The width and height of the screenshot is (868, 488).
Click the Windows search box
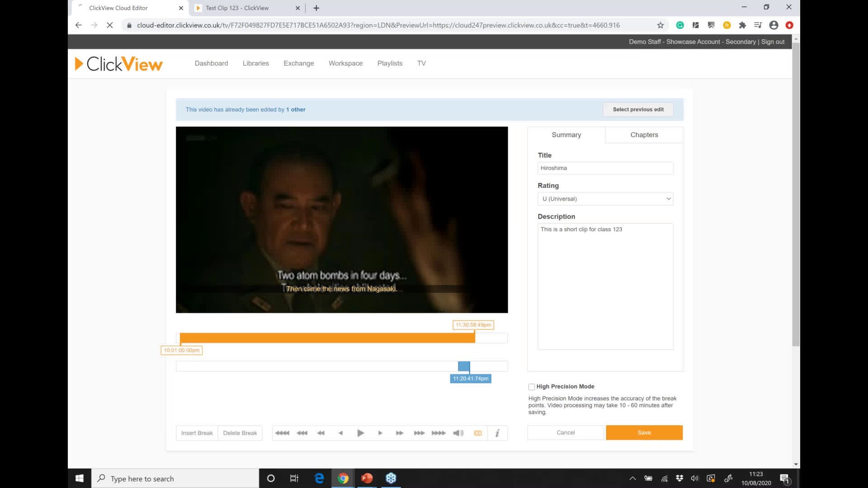(175, 479)
